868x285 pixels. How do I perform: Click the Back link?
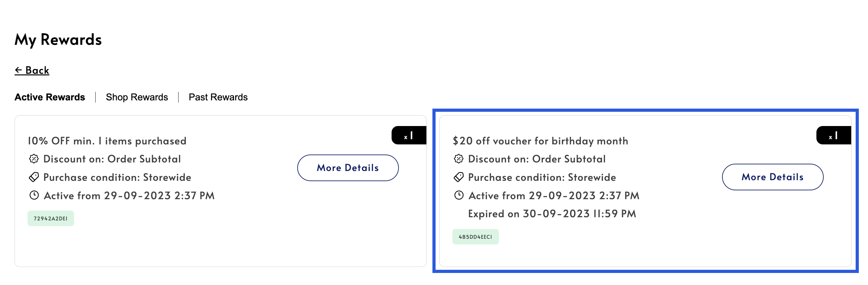(x=32, y=70)
